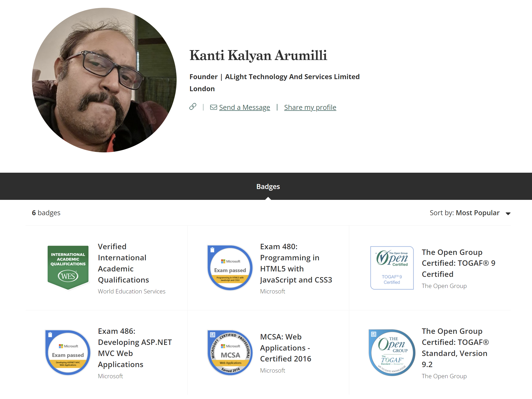
Task: Expand the Sort by dropdown arrow
Action: point(508,214)
